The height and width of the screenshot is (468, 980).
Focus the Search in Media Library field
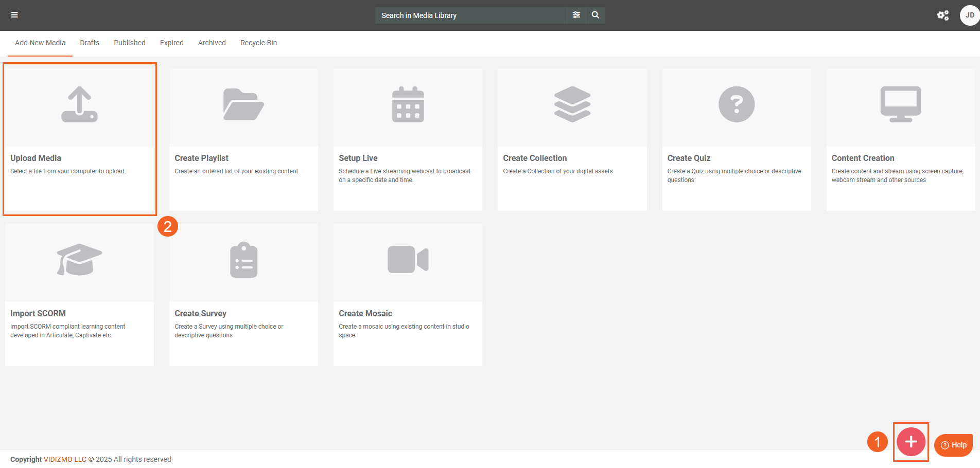click(470, 15)
